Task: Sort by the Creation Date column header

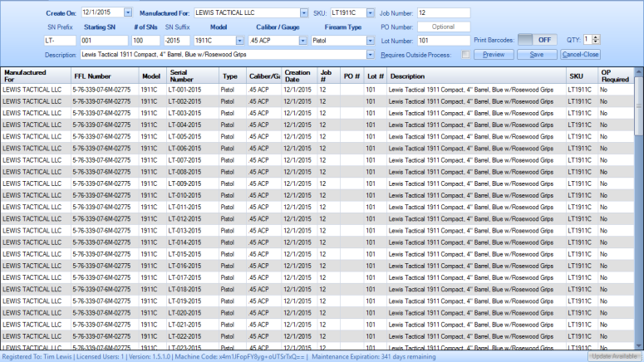Action: click(299, 76)
